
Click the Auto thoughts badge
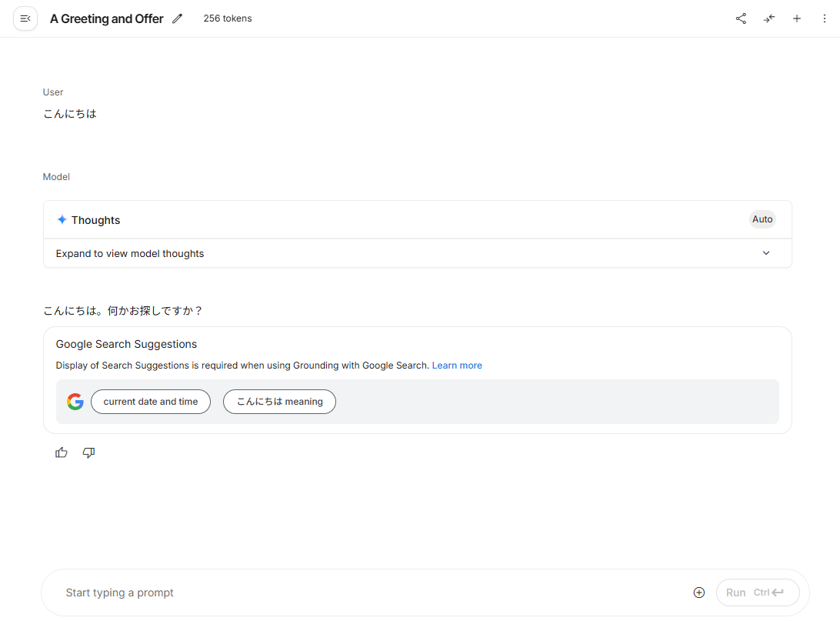[x=762, y=219]
